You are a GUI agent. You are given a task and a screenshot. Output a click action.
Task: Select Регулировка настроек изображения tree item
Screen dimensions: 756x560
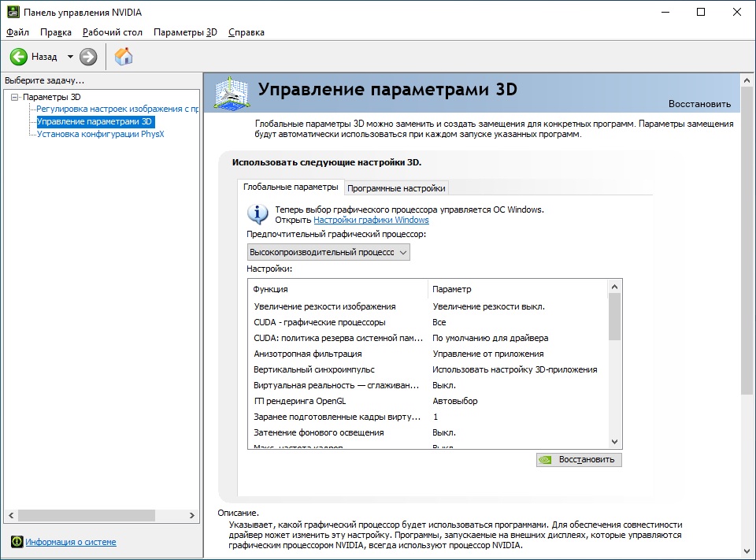117,109
